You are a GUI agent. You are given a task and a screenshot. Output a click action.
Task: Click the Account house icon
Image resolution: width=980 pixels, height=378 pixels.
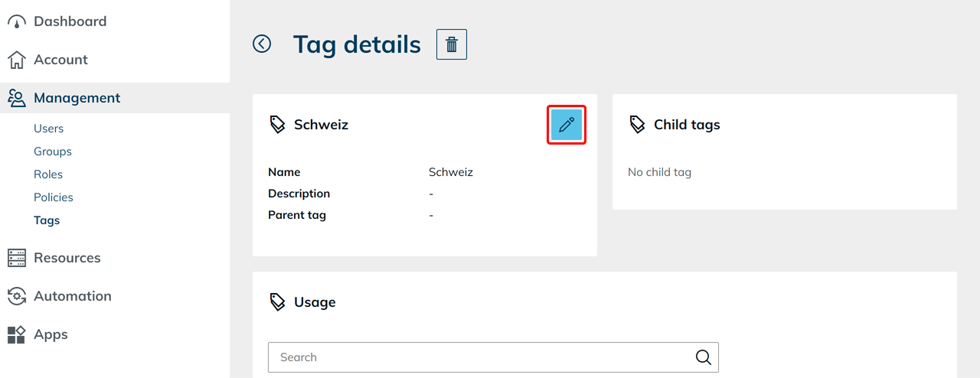(16, 60)
